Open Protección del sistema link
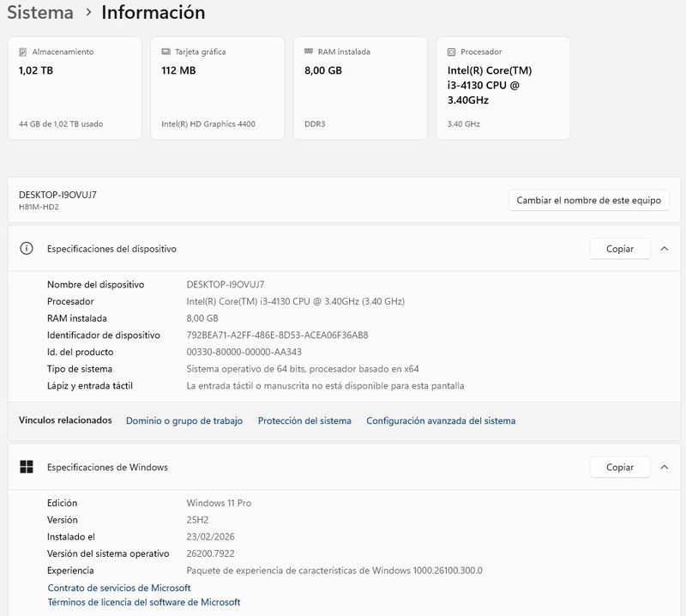Viewport: 686px width, 616px height. 304,420
